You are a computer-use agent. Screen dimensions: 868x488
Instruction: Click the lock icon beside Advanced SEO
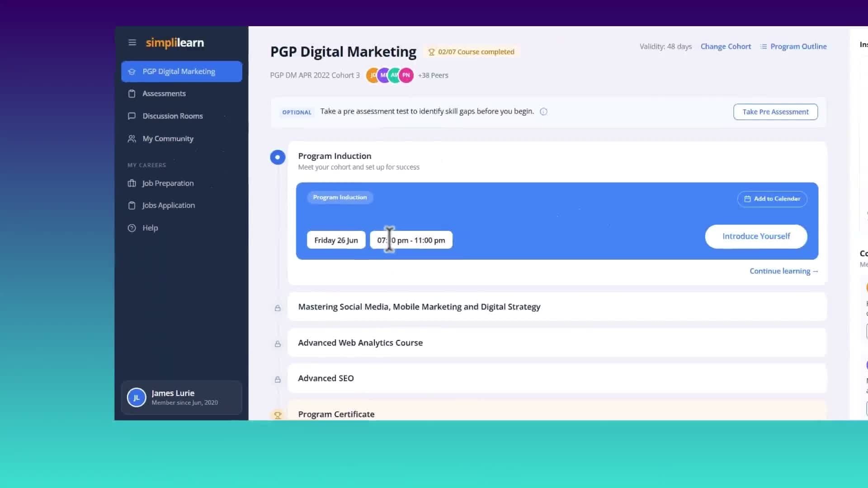click(x=278, y=380)
